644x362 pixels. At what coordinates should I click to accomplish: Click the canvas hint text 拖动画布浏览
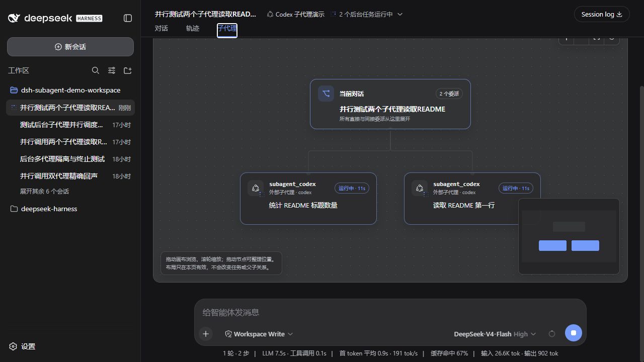click(x=221, y=263)
